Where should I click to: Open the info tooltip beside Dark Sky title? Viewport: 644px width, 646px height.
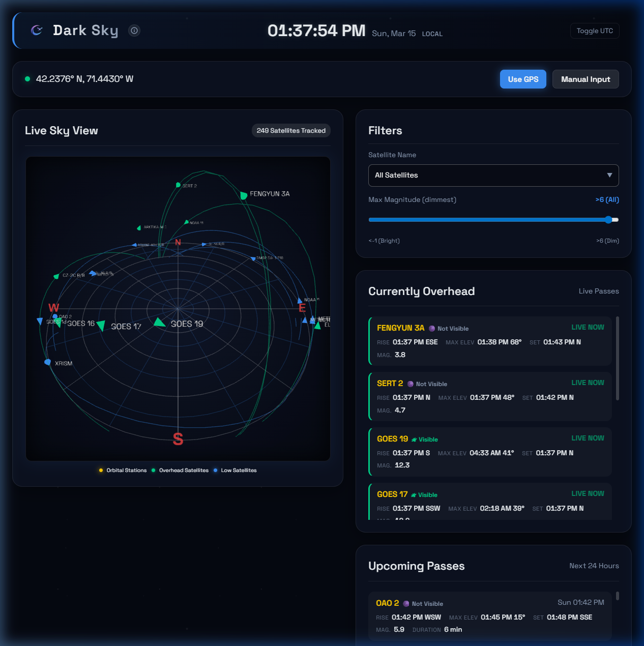tap(134, 31)
